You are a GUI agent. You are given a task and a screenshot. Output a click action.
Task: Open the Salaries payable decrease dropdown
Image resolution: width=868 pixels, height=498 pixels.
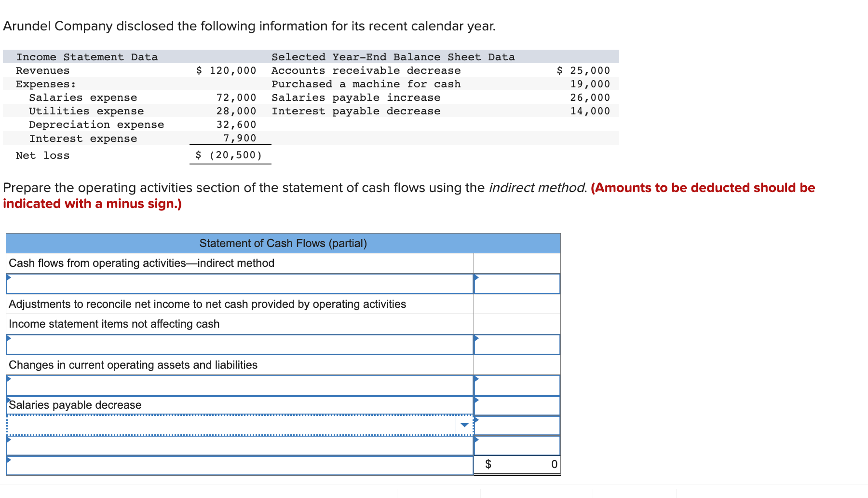pyautogui.click(x=240, y=405)
